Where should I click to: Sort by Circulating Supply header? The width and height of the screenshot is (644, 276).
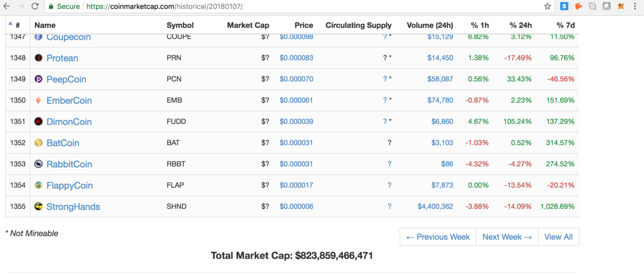pos(358,25)
